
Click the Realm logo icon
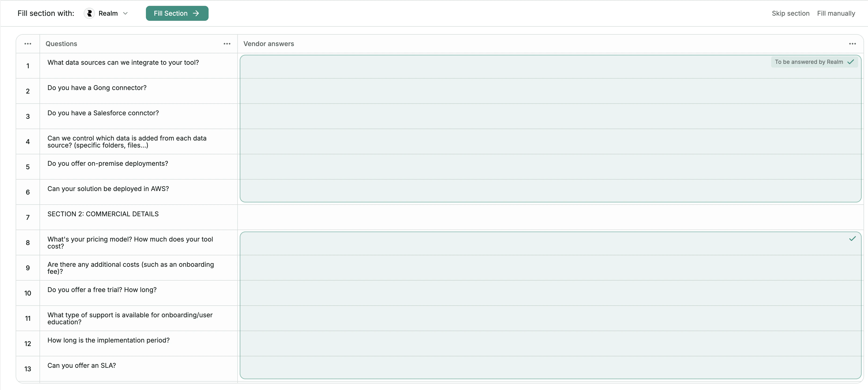pos(89,14)
